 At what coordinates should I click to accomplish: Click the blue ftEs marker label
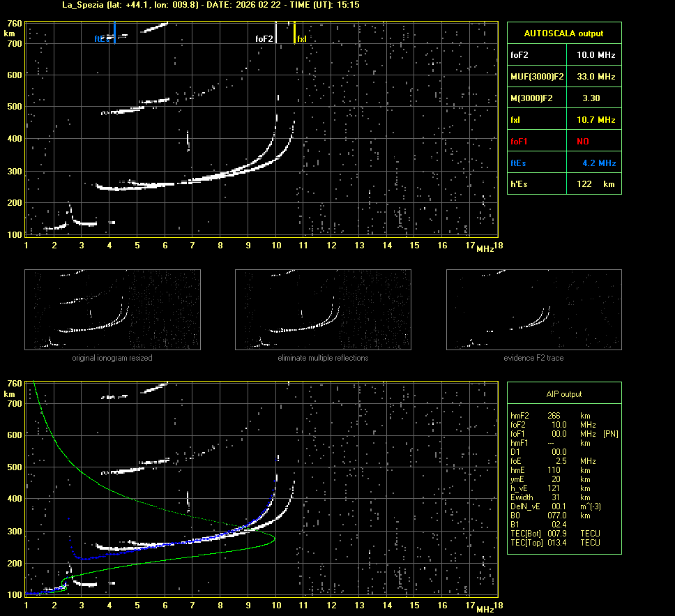100,39
